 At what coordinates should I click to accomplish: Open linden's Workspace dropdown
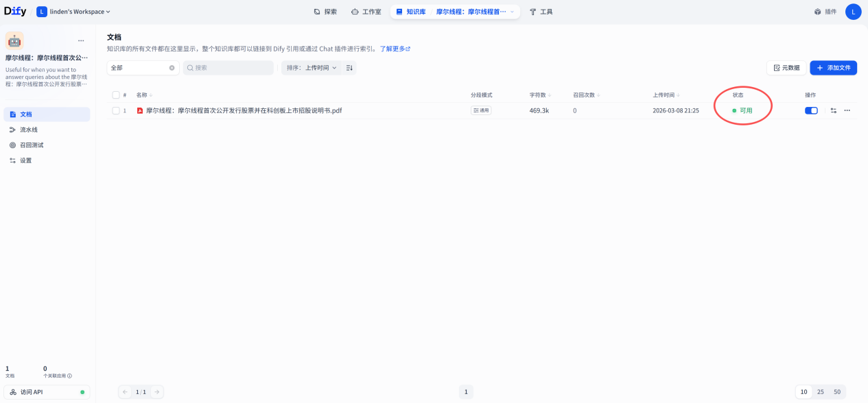click(73, 12)
